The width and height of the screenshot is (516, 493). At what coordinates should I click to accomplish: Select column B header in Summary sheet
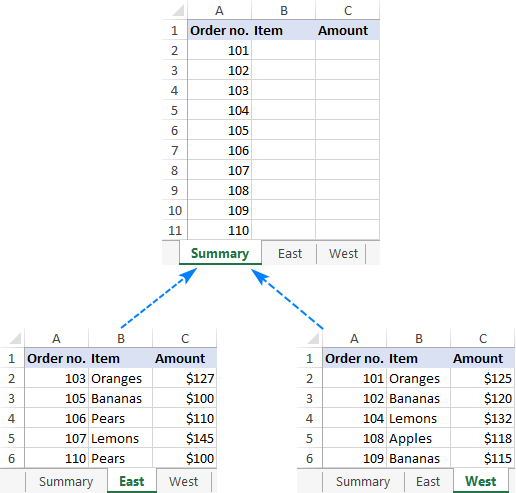(284, 10)
